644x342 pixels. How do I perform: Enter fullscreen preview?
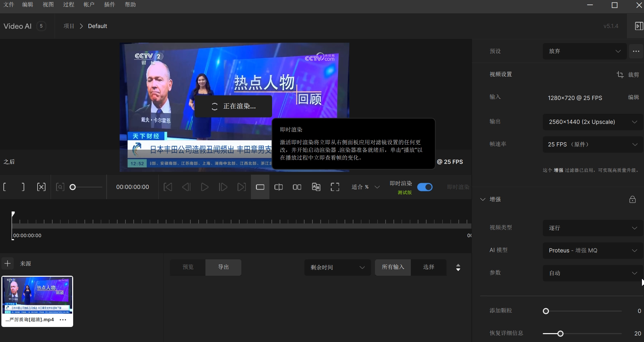(335, 187)
